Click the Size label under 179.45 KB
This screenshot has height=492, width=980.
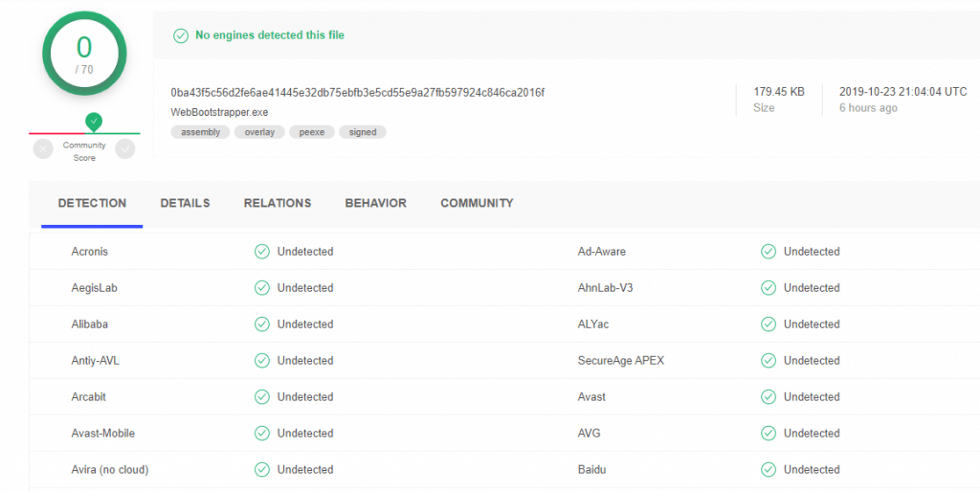(x=764, y=108)
